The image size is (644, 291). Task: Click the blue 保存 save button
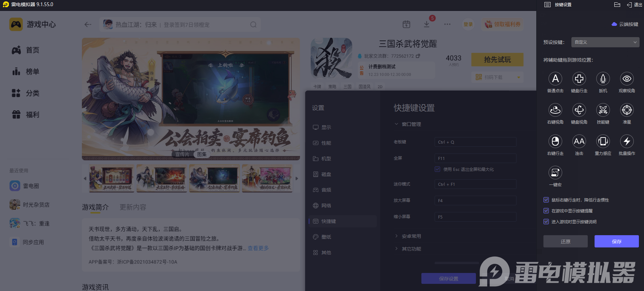pos(617,241)
